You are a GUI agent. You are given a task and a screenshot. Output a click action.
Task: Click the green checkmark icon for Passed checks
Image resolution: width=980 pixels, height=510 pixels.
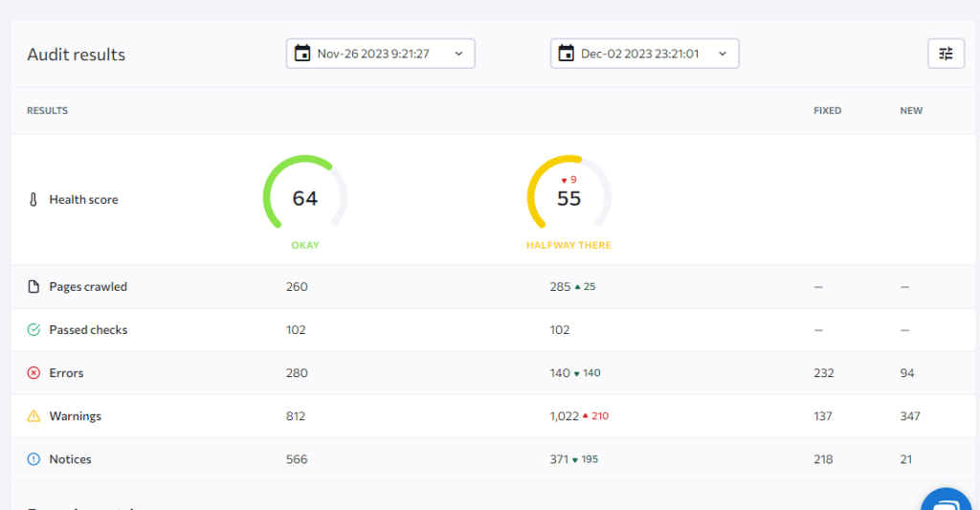[x=33, y=329]
